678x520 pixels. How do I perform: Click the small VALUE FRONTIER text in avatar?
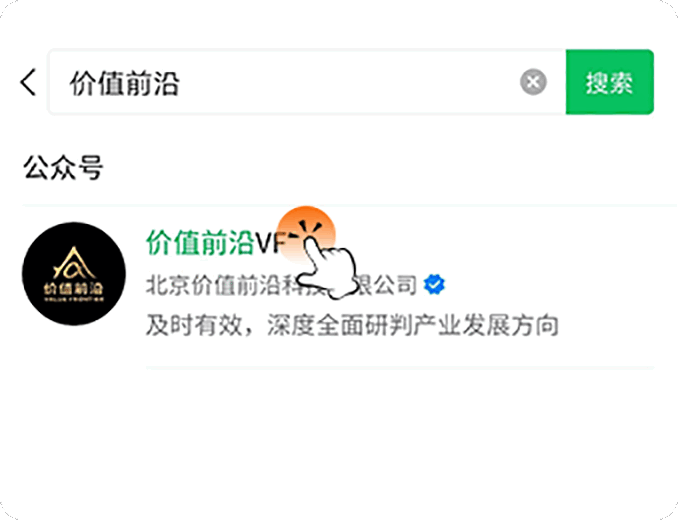click(74, 299)
